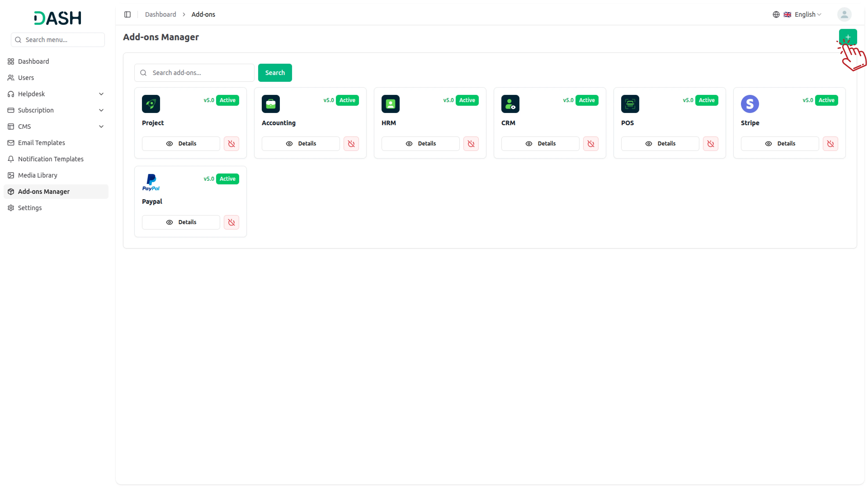Disable the Paypal add-on
The height and width of the screenshot is (488, 868).
click(231, 222)
